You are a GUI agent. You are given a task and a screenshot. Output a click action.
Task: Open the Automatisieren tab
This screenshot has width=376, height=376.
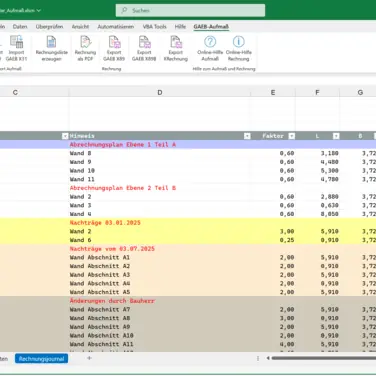pyautogui.click(x=116, y=27)
